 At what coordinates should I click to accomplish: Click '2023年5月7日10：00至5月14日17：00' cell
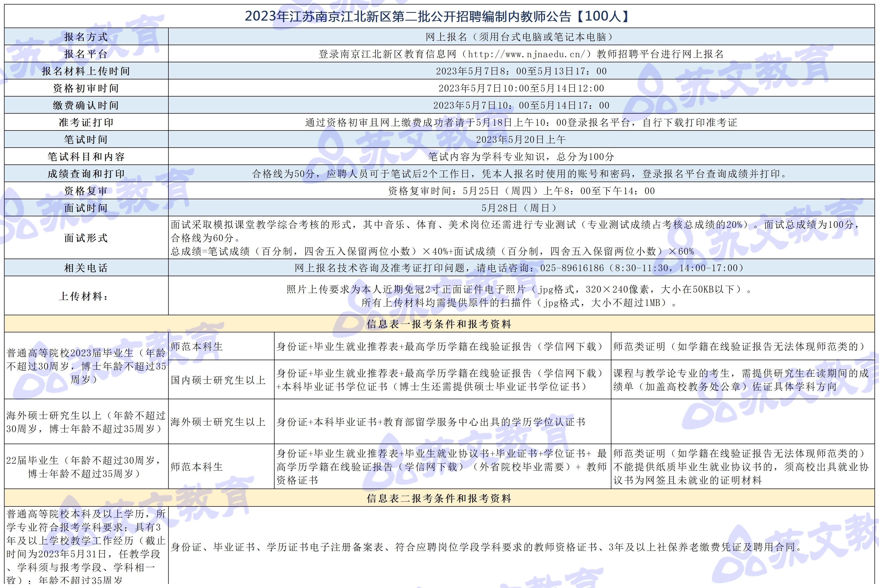[521, 105]
